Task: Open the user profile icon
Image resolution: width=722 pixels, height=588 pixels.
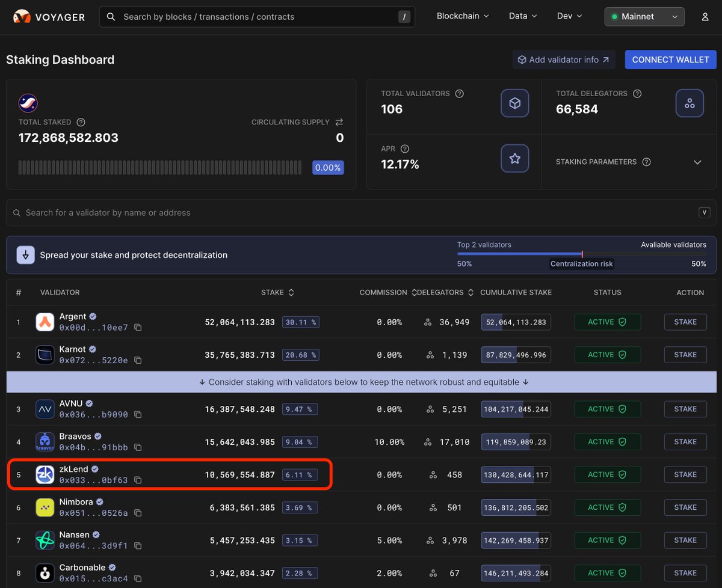Action: pyautogui.click(x=705, y=16)
